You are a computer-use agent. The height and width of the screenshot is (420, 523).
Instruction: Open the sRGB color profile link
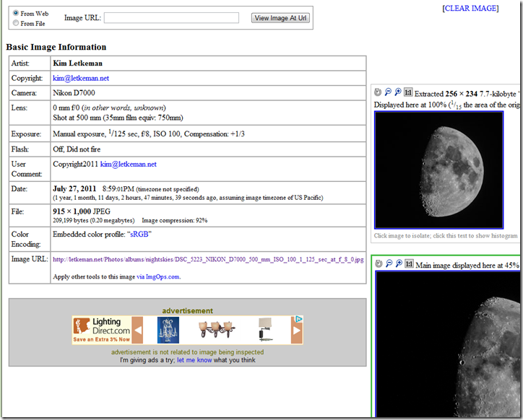tap(139, 235)
